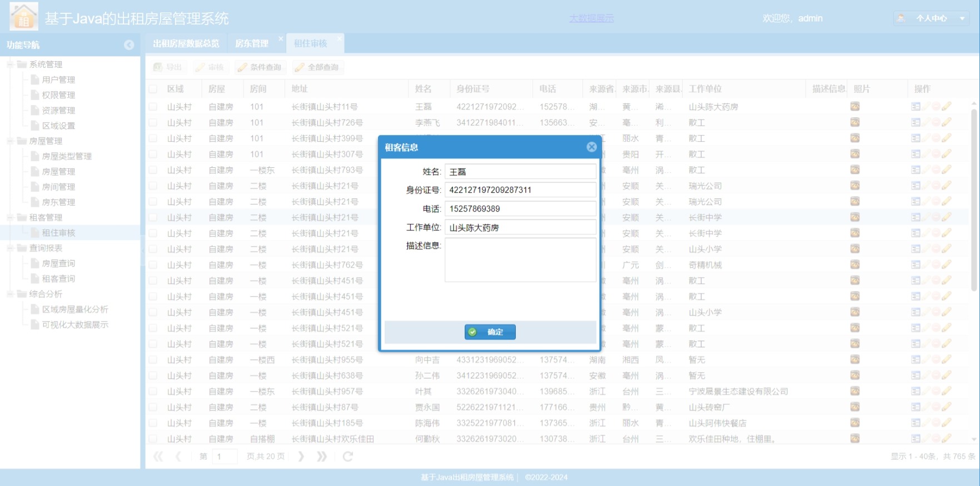Image resolution: width=980 pixels, height=486 pixels.
Task: Edit pencil icon for 奇精机械 row
Action: click(947, 264)
